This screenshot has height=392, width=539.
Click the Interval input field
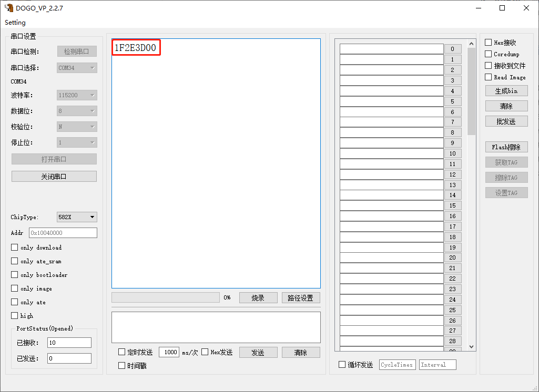point(438,365)
